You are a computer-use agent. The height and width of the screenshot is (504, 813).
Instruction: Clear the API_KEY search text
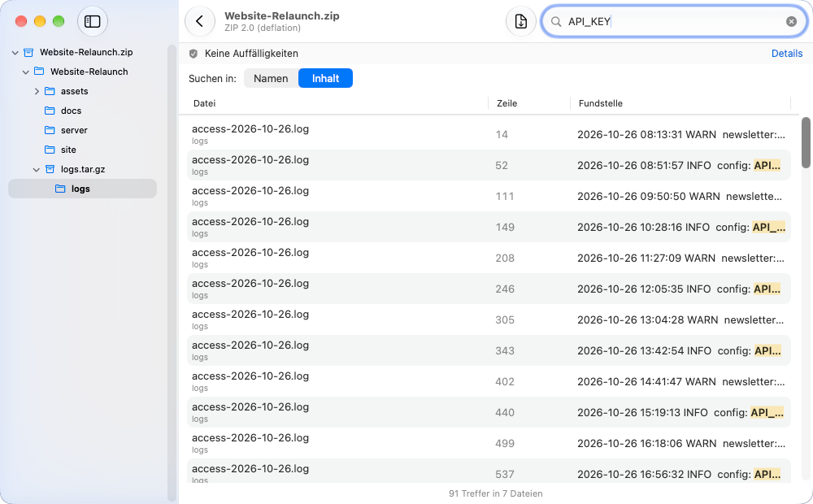pos(791,21)
